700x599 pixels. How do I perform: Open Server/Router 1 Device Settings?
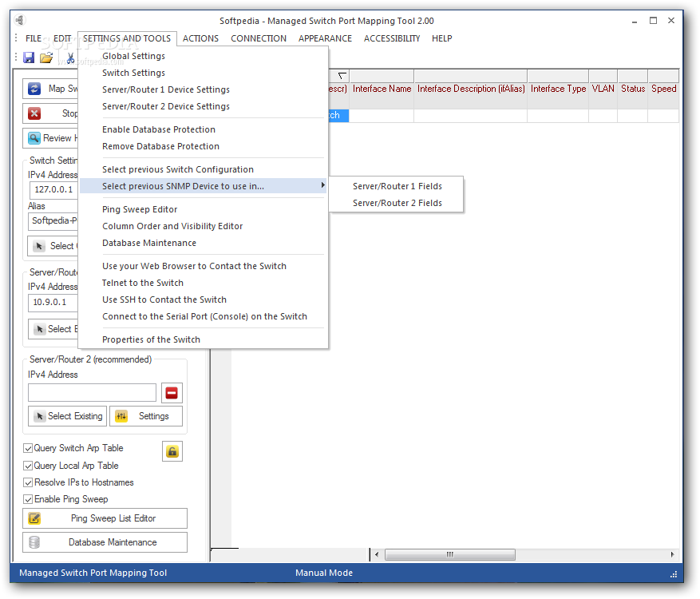tap(203, 89)
